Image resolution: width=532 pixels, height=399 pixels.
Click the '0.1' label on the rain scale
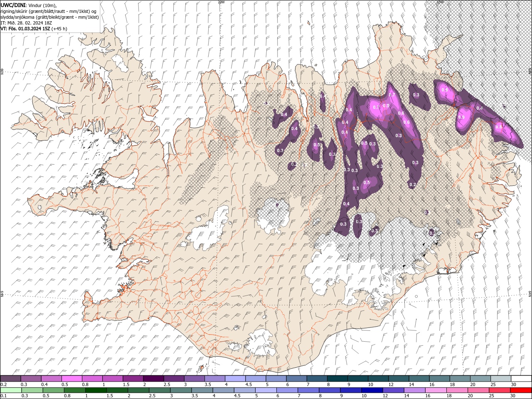[x=3, y=396]
